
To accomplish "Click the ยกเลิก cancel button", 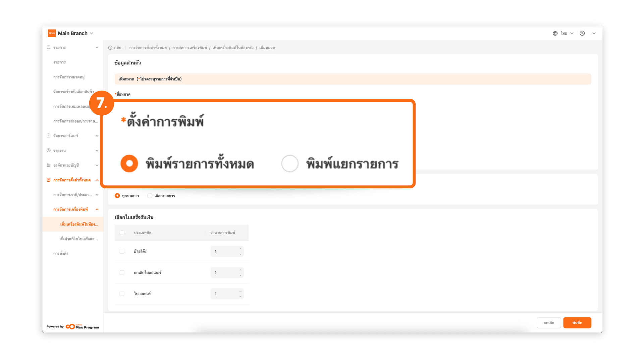I will [549, 323].
